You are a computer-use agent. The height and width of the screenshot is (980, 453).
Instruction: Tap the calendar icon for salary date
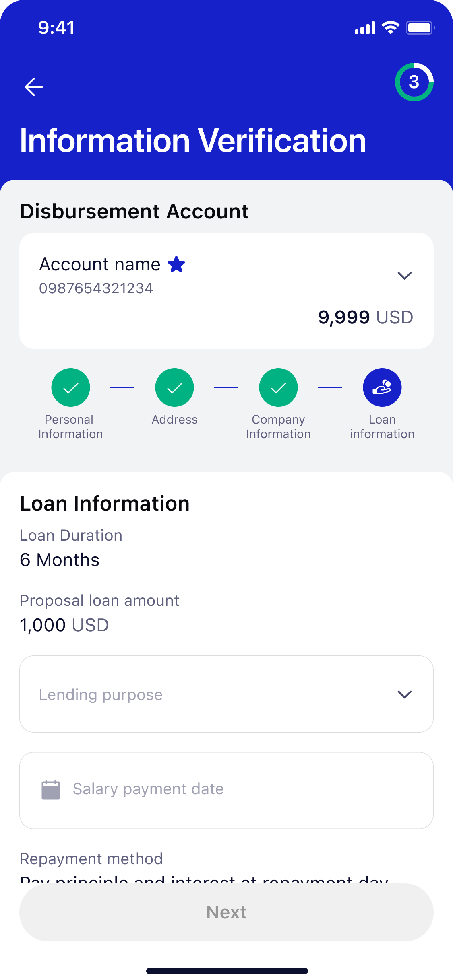click(x=51, y=790)
